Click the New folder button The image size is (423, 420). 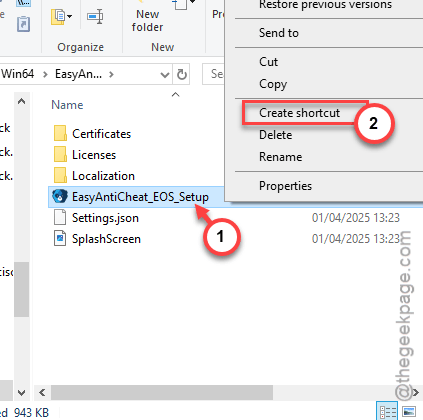pos(147,20)
